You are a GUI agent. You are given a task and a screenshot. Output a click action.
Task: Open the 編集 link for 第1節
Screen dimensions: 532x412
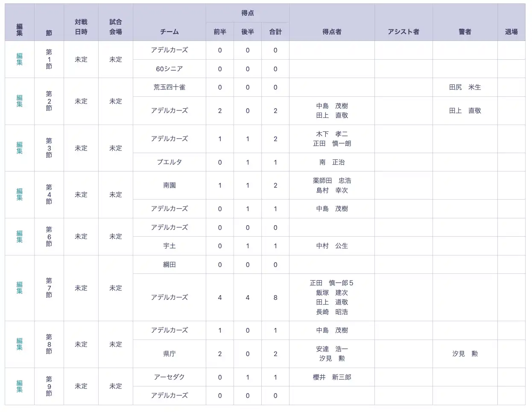click(x=20, y=59)
